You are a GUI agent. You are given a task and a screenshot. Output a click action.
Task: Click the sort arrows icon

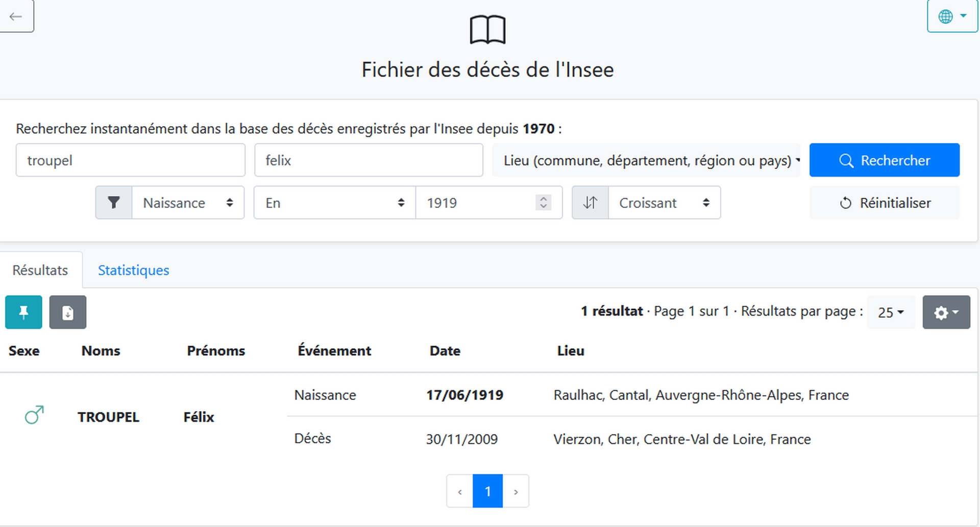click(590, 203)
